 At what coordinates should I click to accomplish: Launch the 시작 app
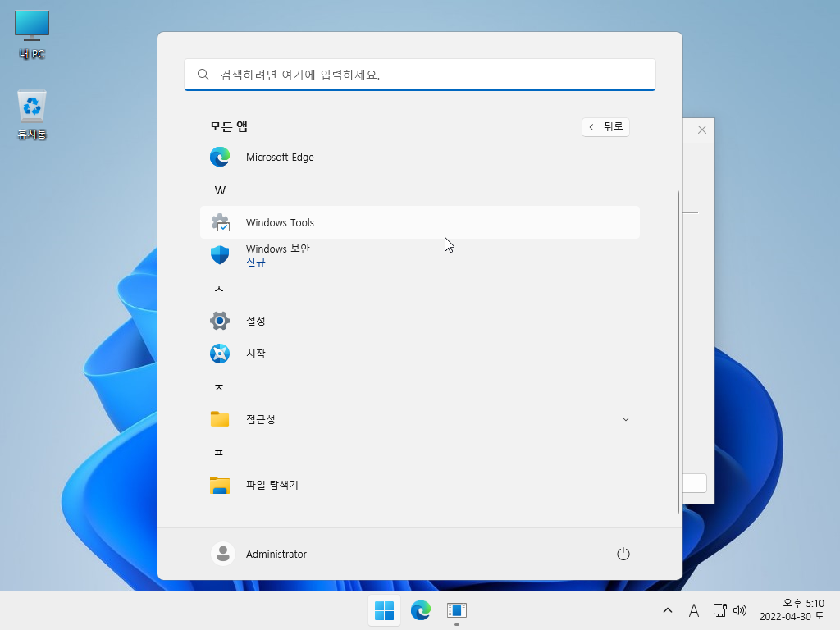tap(419, 354)
